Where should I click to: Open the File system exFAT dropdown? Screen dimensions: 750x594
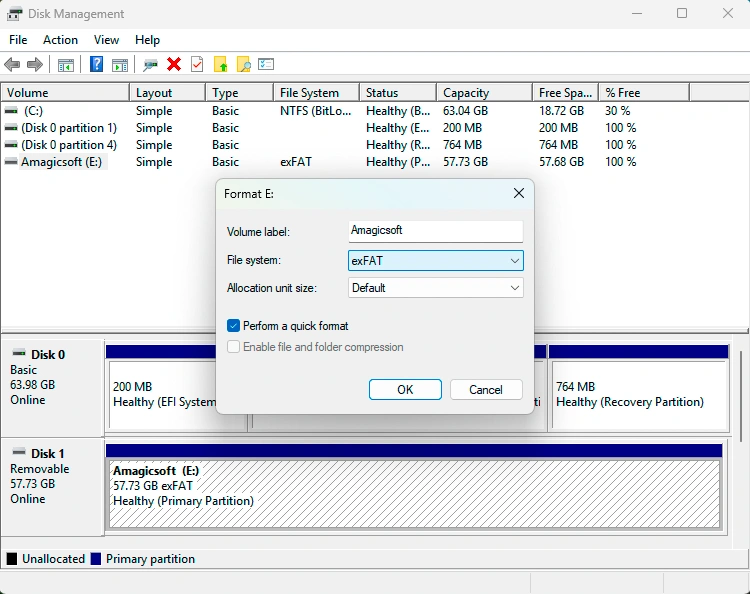click(436, 261)
